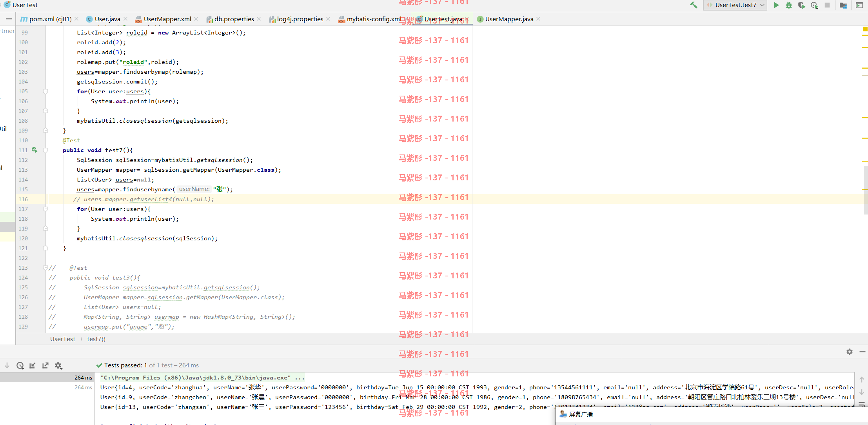The height and width of the screenshot is (425, 868).
Task: Click the import test results icon
Action: 33,365
